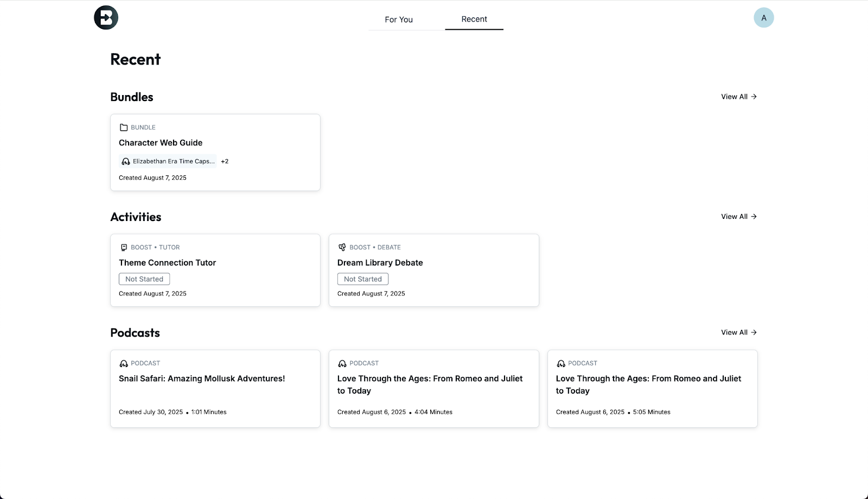
Task: Click the debate icon on Dream Library Debate card
Action: point(342,248)
